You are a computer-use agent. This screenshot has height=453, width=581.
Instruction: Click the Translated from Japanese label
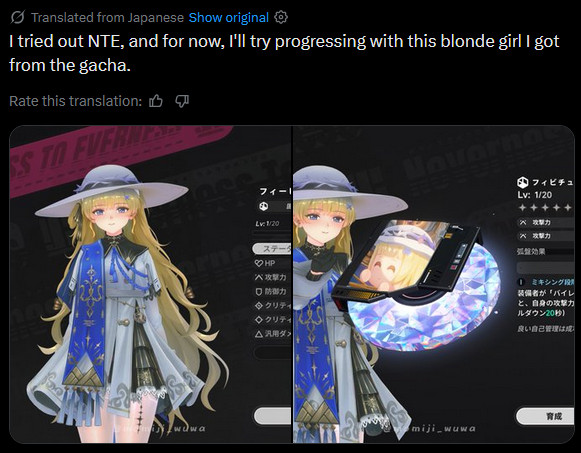click(107, 17)
